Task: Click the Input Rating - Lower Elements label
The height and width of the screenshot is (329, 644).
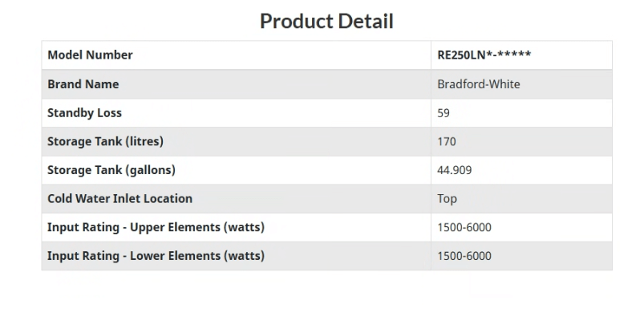Action: click(156, 257)
